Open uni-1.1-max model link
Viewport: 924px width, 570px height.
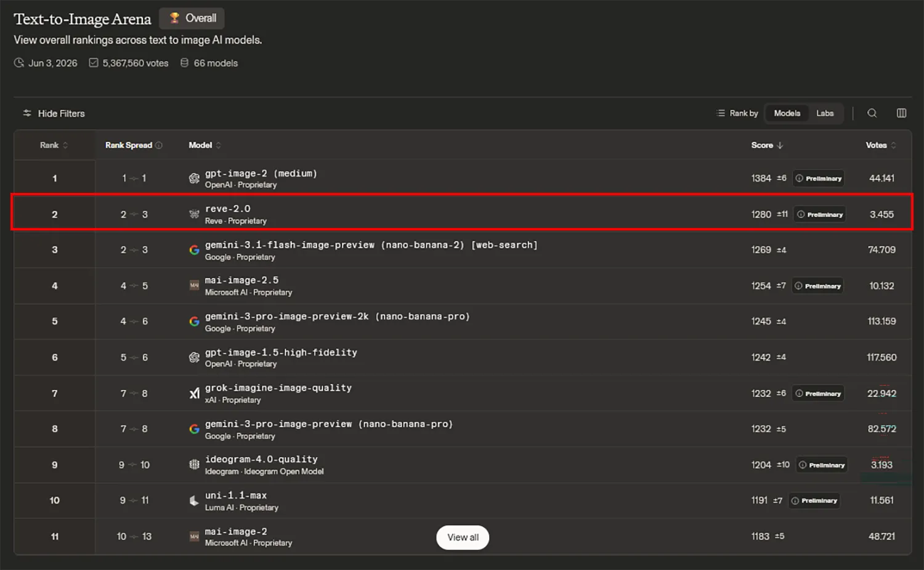(236, 495)
